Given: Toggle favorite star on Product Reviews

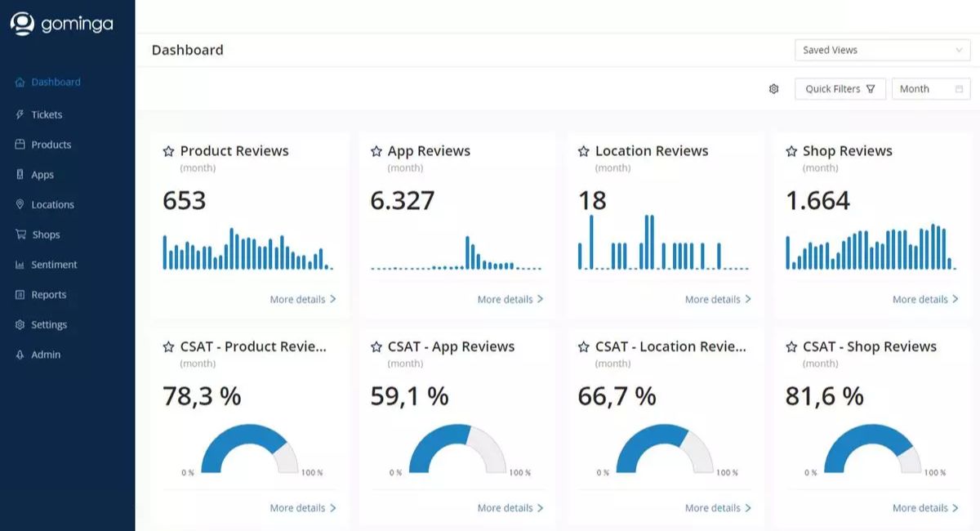Looking at the screenshot, I should click(x=168, y=151).
